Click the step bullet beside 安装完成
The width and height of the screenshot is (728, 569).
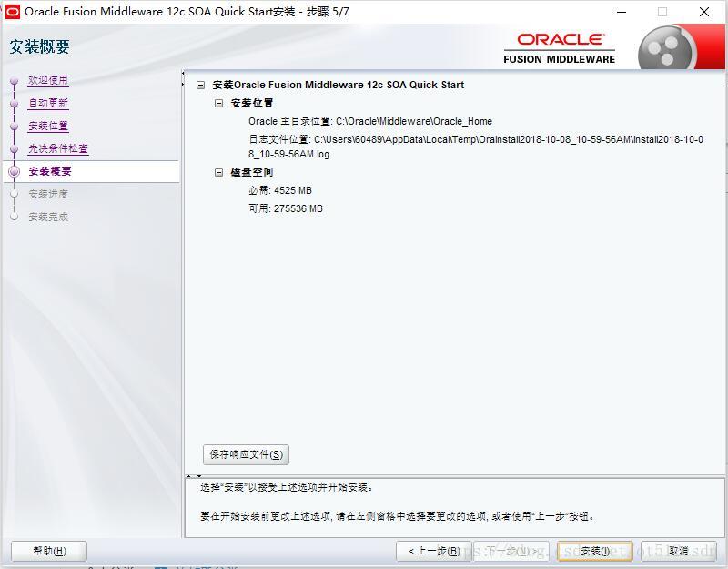15,217
